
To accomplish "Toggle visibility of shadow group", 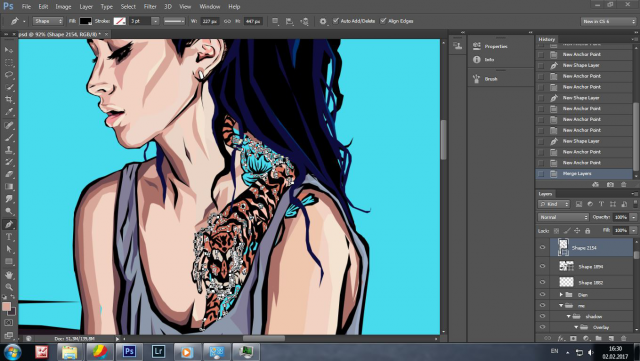I will click(542, 316).
